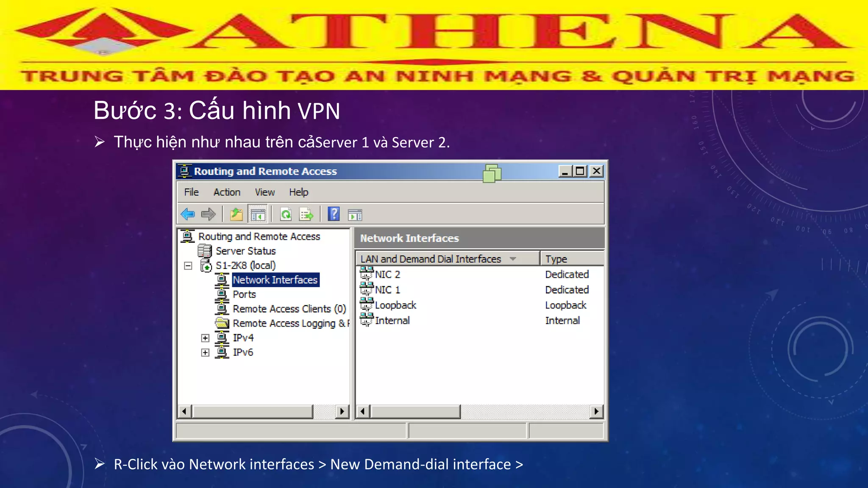Click the Refresh toolbar icon
Image resolution: width=868 pixels, height=488 pixels.
[286, 214]
